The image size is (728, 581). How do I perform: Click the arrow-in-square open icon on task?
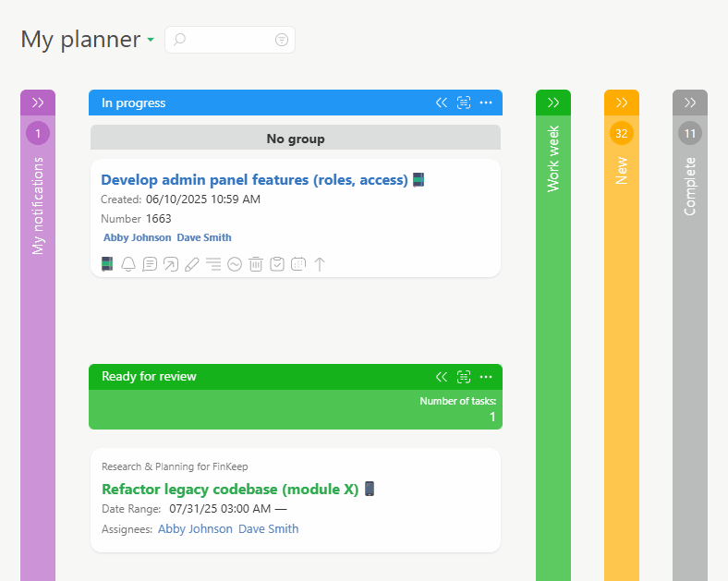pos(171,264)
